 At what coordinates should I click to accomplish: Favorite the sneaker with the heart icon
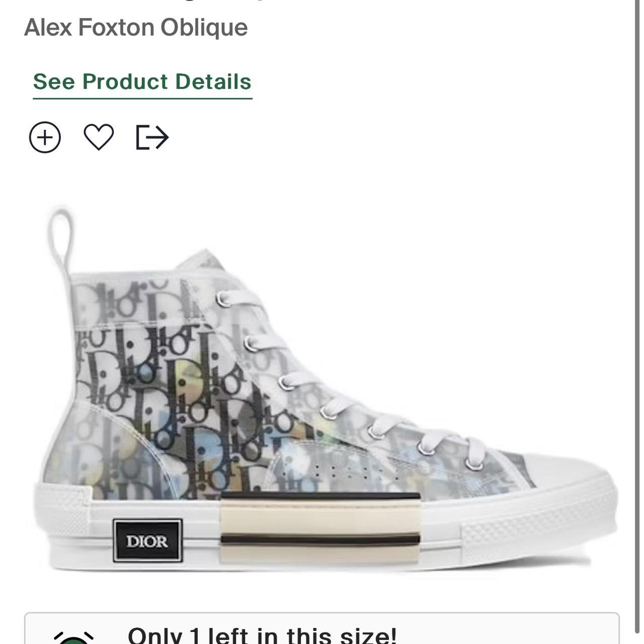[99, 137]
